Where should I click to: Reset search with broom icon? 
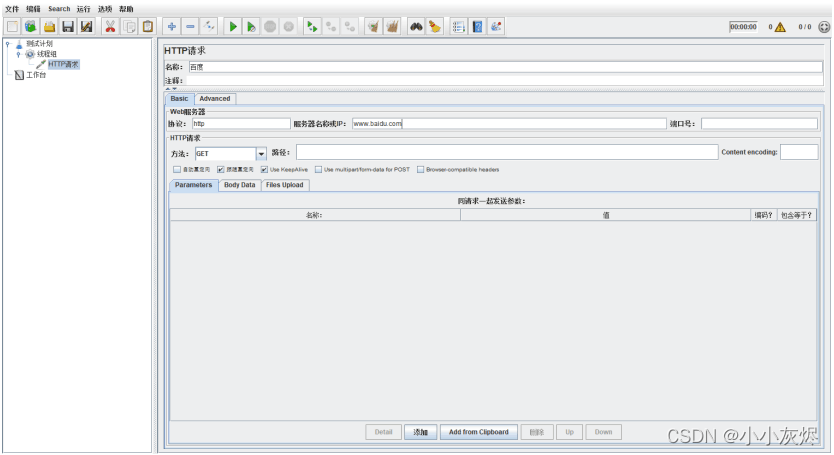click(x=435, y=26)
